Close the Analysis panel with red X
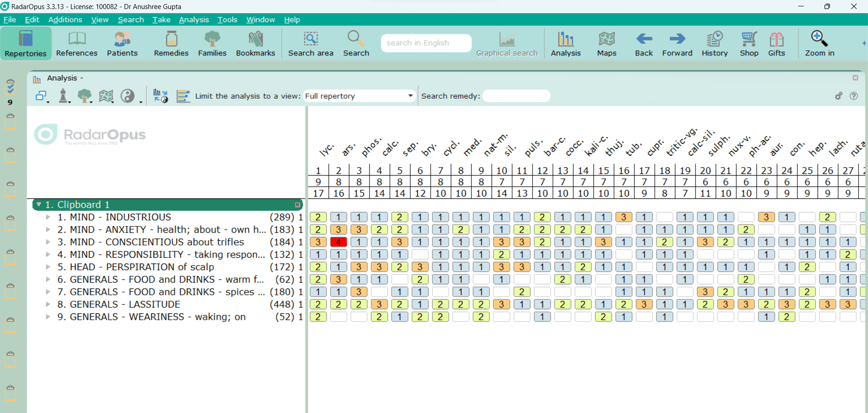This screenshot has width=868, height=413. 855,78
